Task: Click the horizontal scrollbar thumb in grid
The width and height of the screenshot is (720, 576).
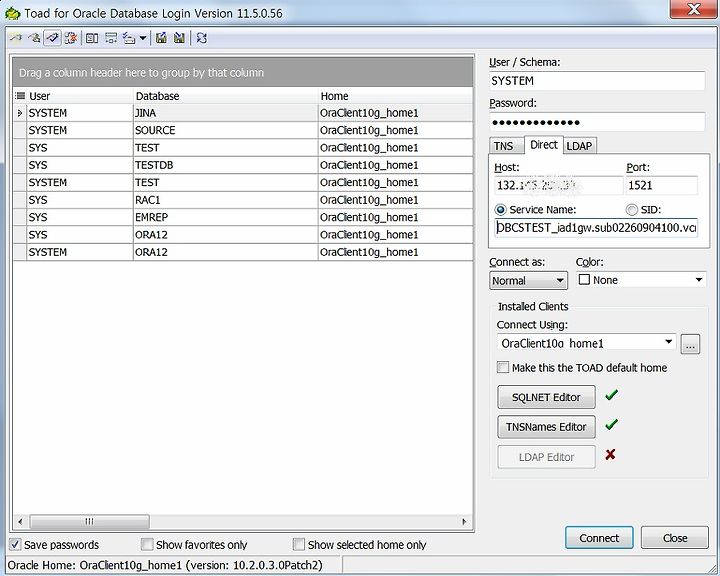Action: point(90,521)
